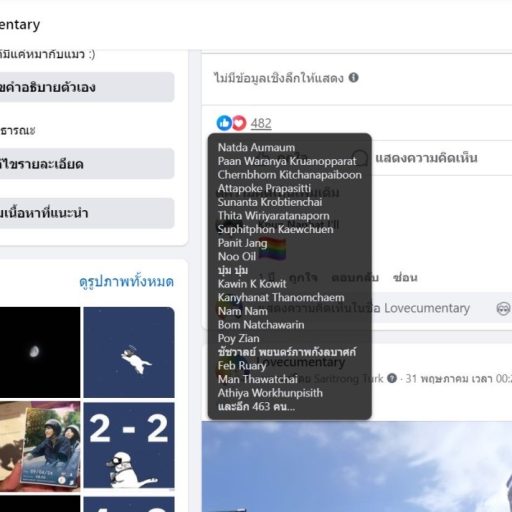Screen dimensions: 512x512
Task: Click the blue Like reaction icon
Action: pyautogui.click(x=224, y=123)
